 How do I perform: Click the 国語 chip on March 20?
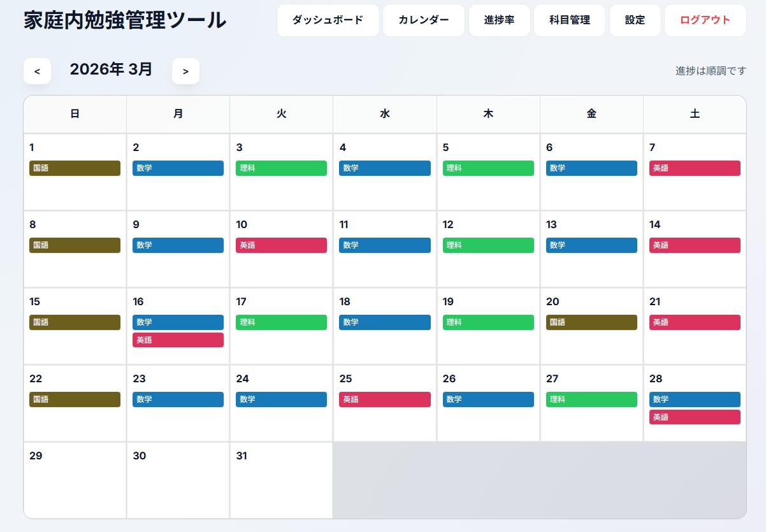pos(591,322)
